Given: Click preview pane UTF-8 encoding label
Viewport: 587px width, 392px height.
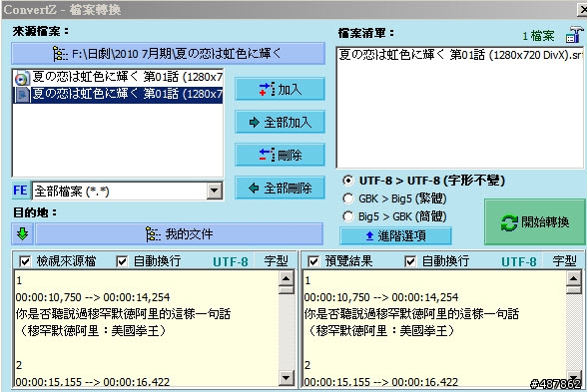Looking at the screenshot, I should 519,261.
